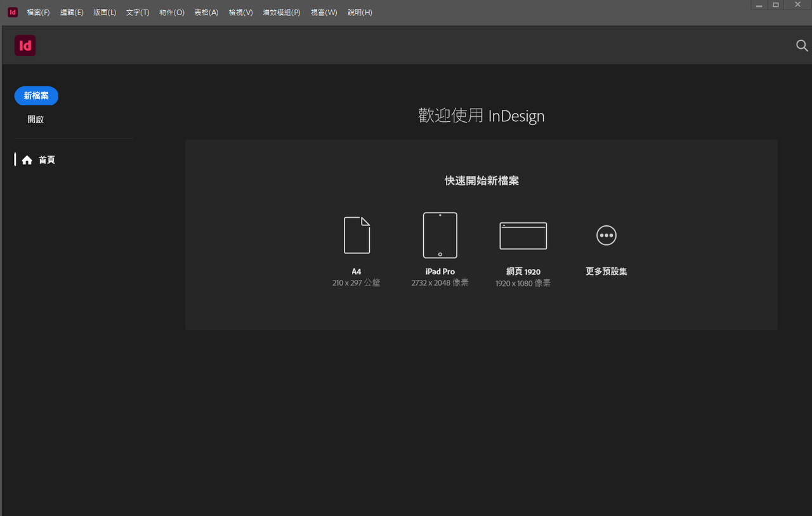Open the 檔案(F) menu

pos(38,13)
